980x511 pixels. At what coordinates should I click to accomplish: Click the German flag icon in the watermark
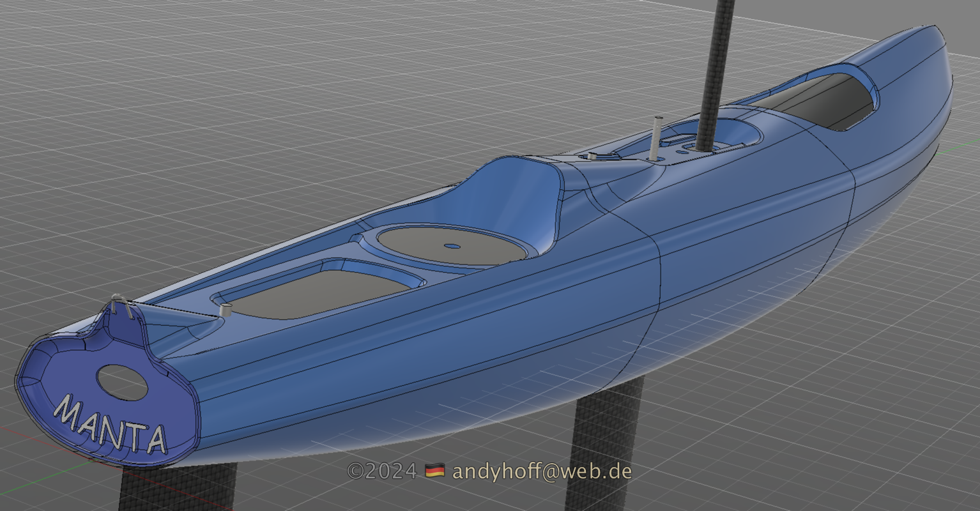click(x=434, y=471)
